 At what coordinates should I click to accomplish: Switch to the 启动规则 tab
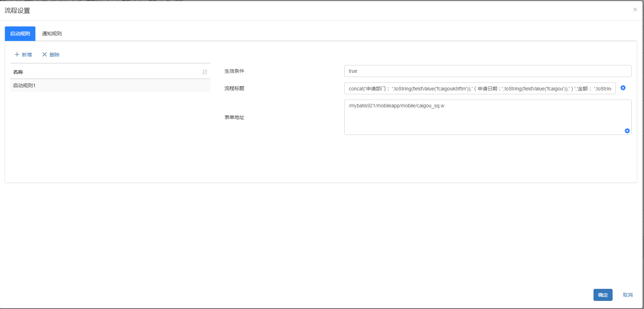(20, 34)
